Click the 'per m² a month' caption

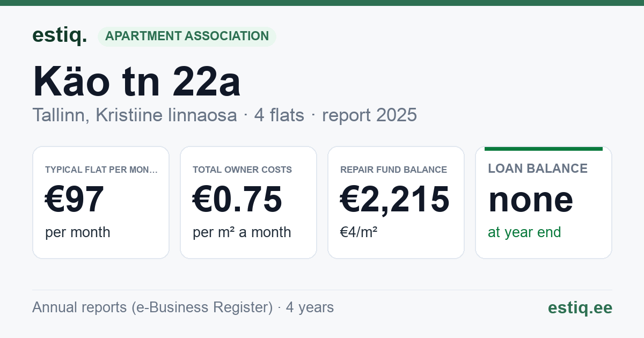pos(241,232)
